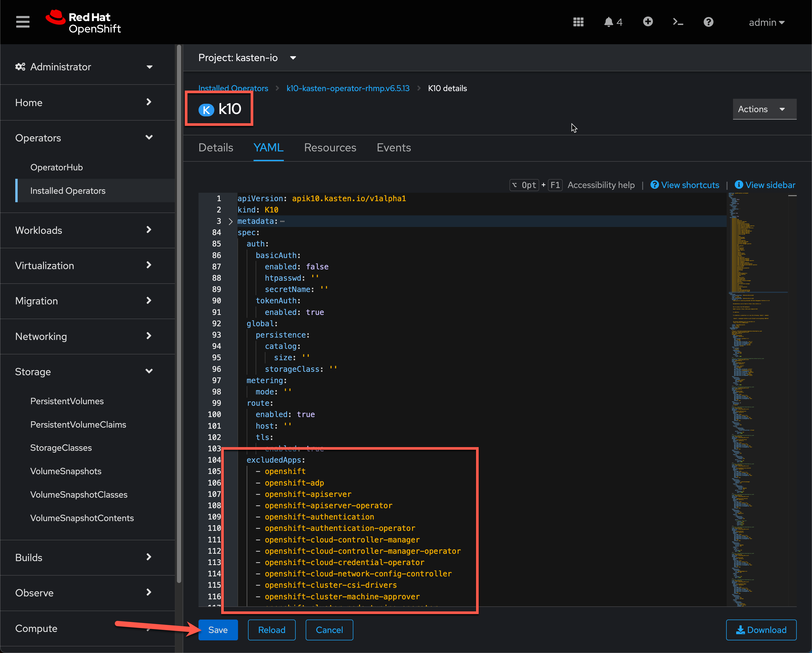Image resolution: width=812 pixels, height=653 pixels.
Task: Collapse the Operators navigation section
Action: tap(84, 138)
